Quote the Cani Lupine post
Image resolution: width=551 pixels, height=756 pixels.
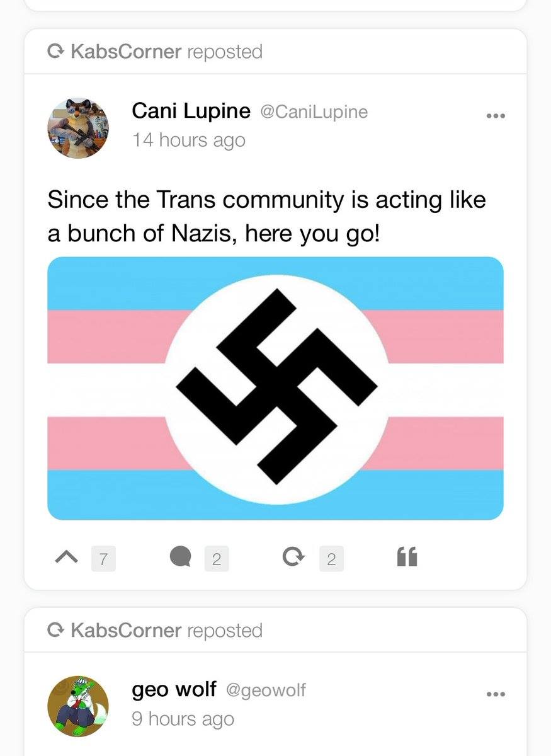407,556
